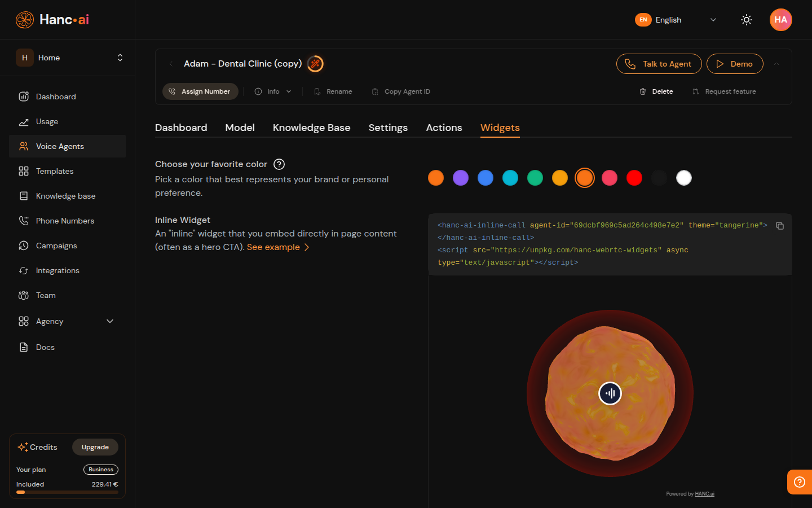Select the purple color swatch
812x508 pixels.
(x=461, y=178)
